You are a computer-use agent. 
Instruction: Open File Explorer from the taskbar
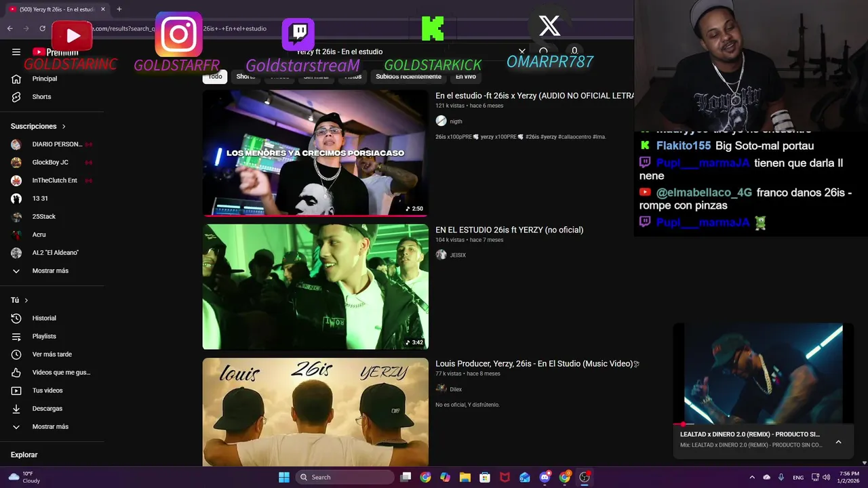pos(465,477)
